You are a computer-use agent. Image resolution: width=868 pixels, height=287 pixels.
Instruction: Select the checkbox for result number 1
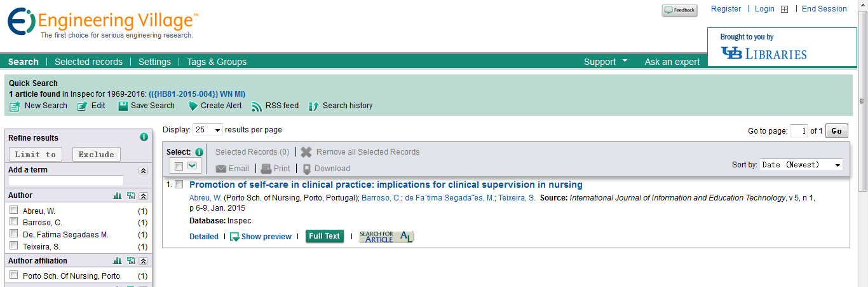point(179,185)
